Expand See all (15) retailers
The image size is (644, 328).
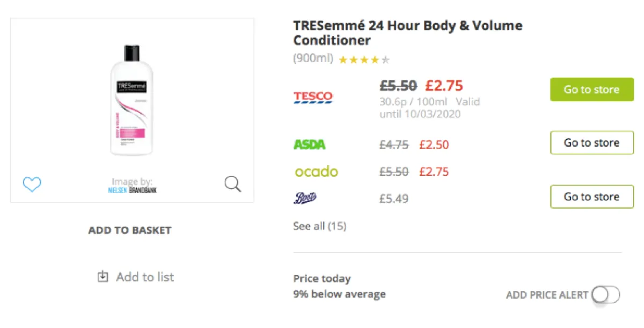pyautogui.click(x=320, y=226)
